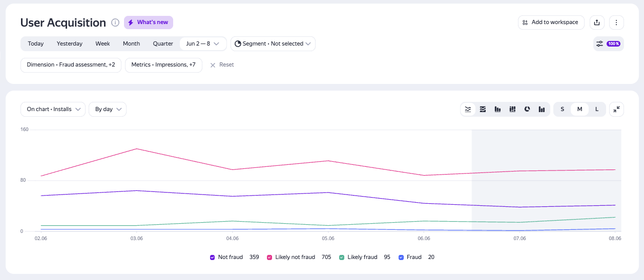This screenshot has height=280, width=644.
Task: Switch to the line chart view
Action: point(468,109)
